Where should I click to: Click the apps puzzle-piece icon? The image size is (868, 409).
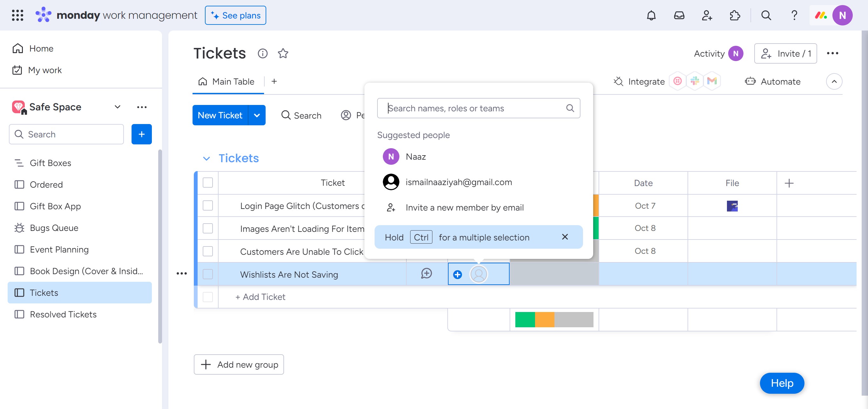[735, 15]
